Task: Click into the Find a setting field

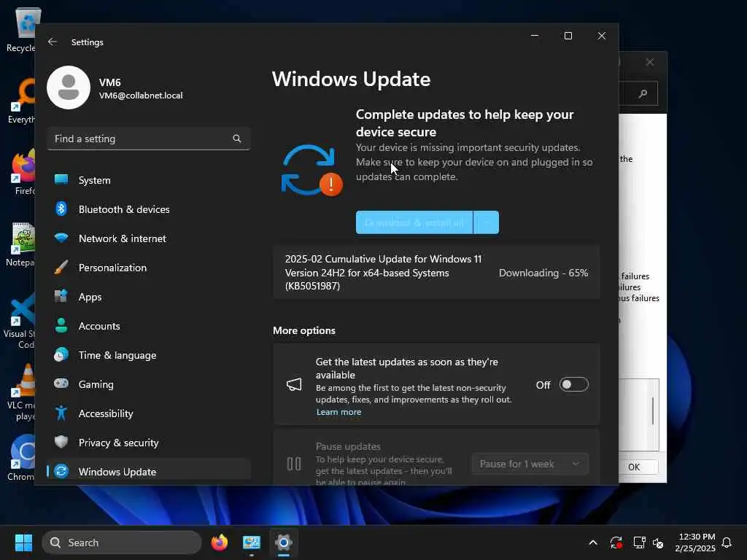Action: pos(149,139)
